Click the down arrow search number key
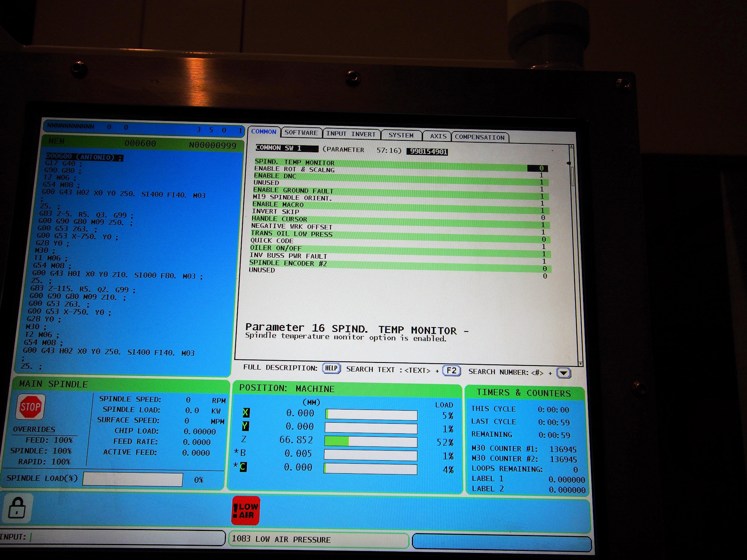747x560 pixels. [563, 373]
